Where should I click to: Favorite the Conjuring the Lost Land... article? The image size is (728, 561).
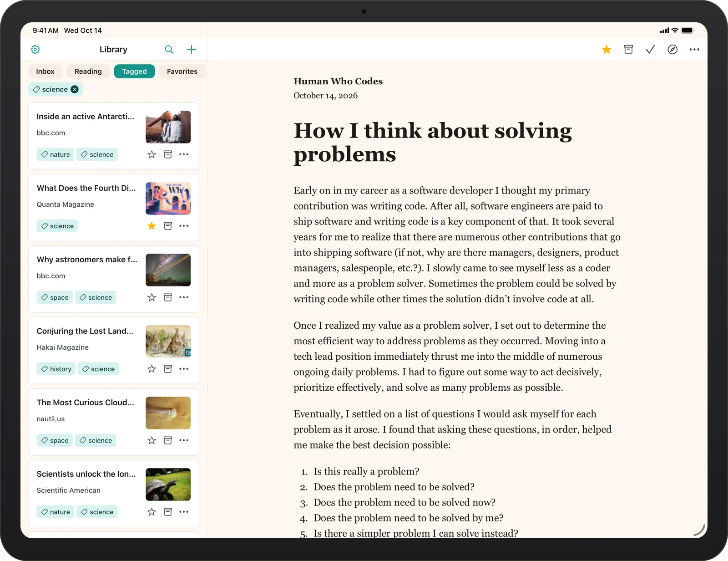point(152,369)
